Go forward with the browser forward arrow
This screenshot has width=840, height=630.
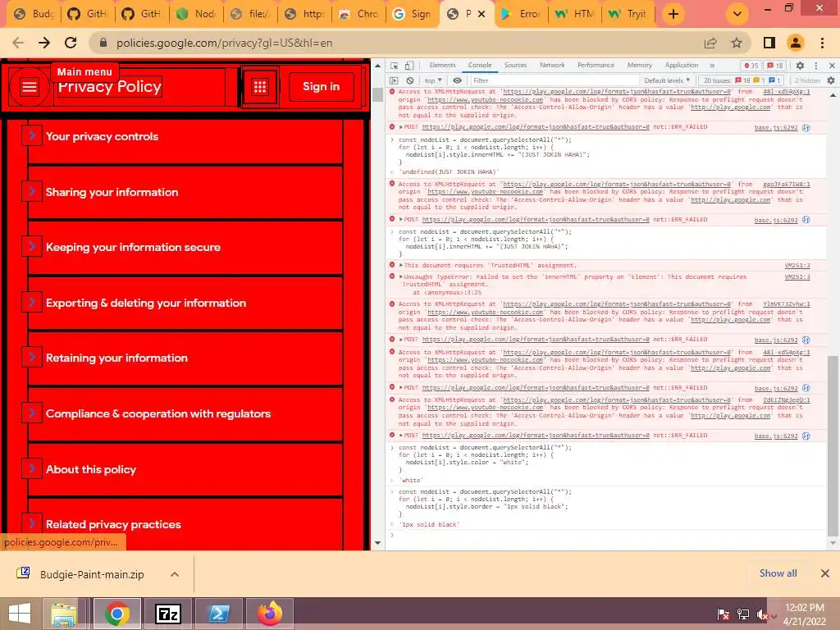pyautogui.click(x=44, y=43)
